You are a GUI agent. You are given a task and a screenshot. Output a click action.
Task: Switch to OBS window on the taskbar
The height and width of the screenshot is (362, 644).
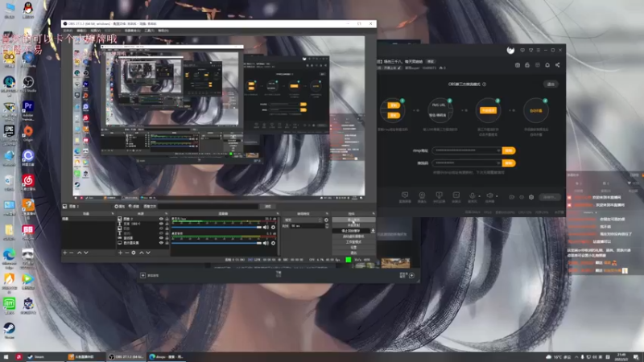click(x=126, y=356)
